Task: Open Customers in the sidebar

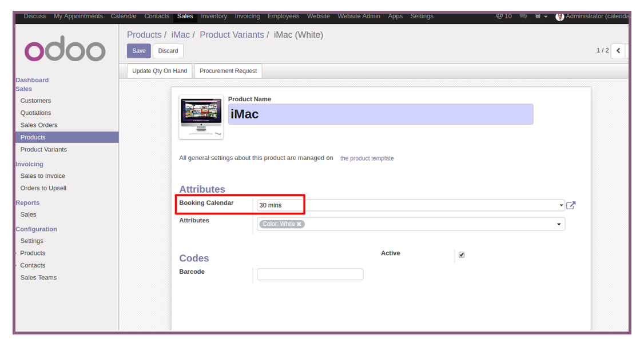Action: tap(35, 101)
